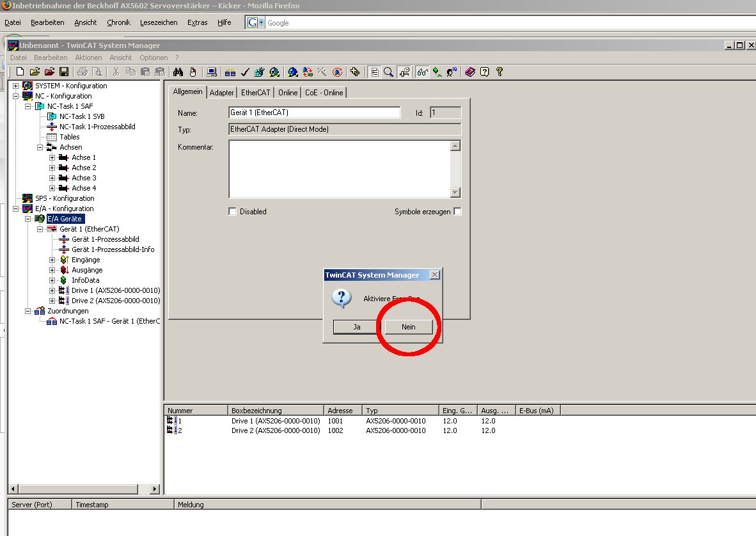Tick the Symbole erzeugen checkbox
The width and height of the screenshot is (756, 536).
coord(457,211)
